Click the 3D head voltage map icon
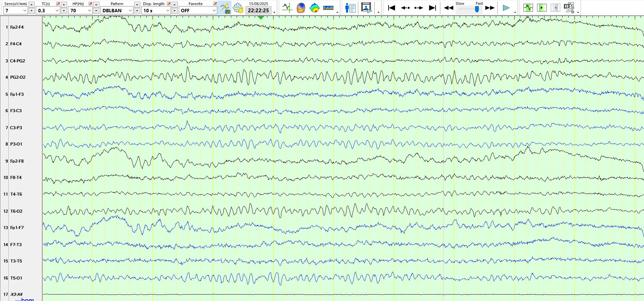 pos(301,7)
